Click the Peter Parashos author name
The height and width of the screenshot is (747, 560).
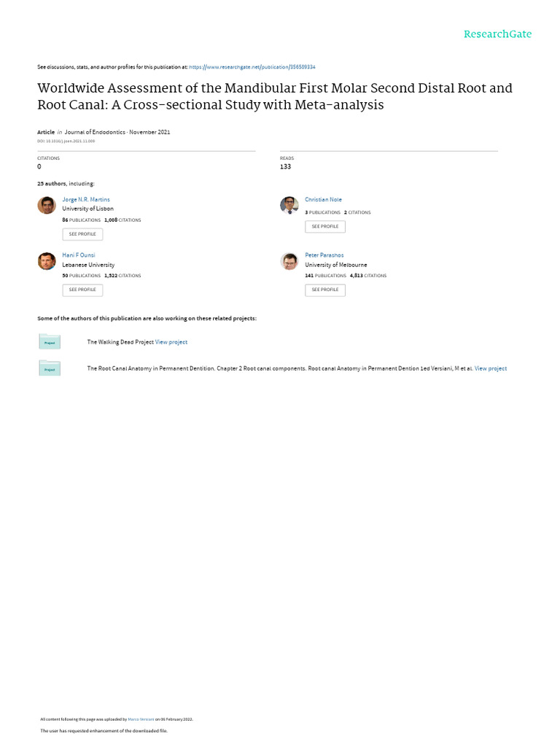(x=325, y=255)
